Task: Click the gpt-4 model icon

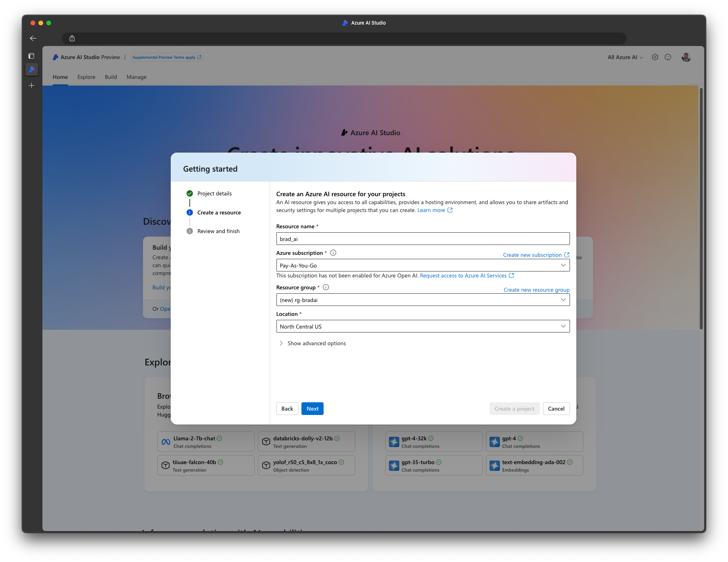Action: click(495, 442)
